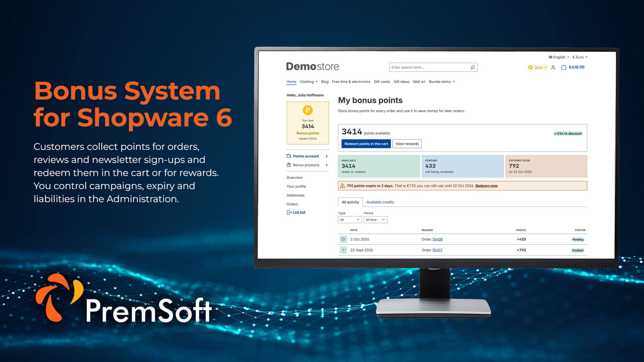
Task: Open the Gift ideas category
Action: click(401, 82)
